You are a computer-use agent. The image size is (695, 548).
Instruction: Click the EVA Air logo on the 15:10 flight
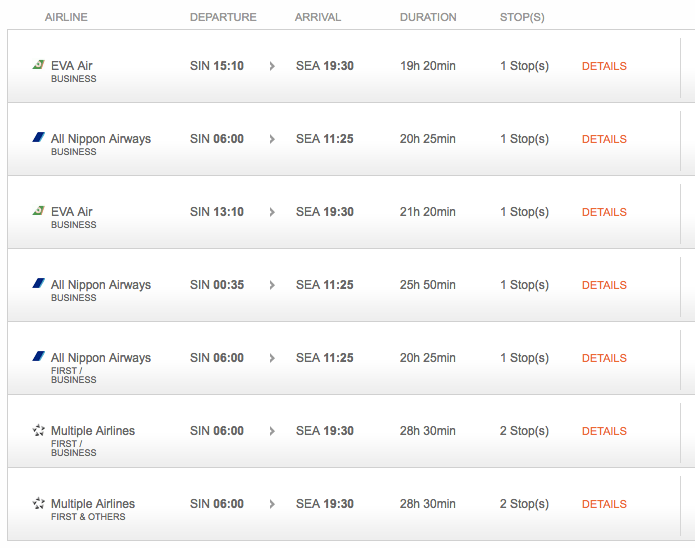tap(38, 65)
